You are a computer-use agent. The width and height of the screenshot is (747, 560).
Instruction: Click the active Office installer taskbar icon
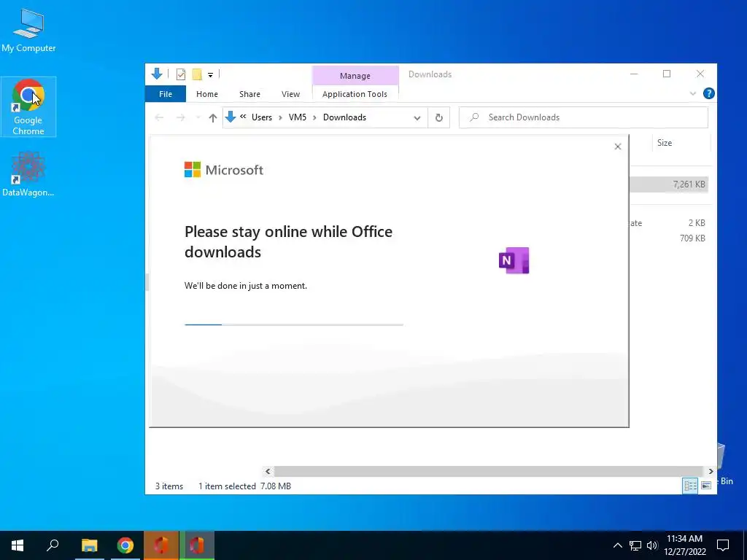(x=197, y=545)
